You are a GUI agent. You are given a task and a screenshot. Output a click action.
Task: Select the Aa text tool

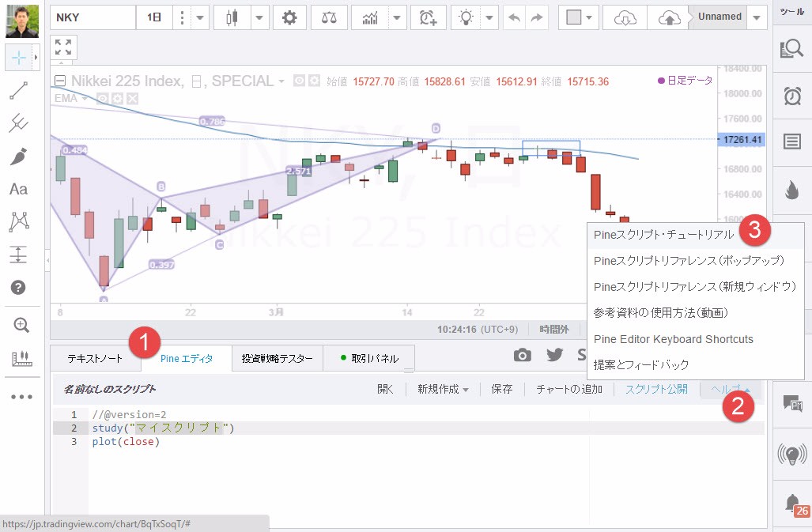tap(19, 189)
